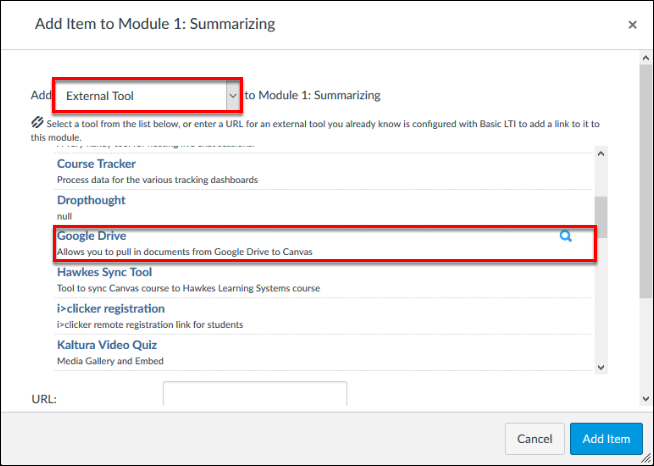Click 'Allows you to pull in documents' description
654x466 pixels.
click(x=184, y=252)
